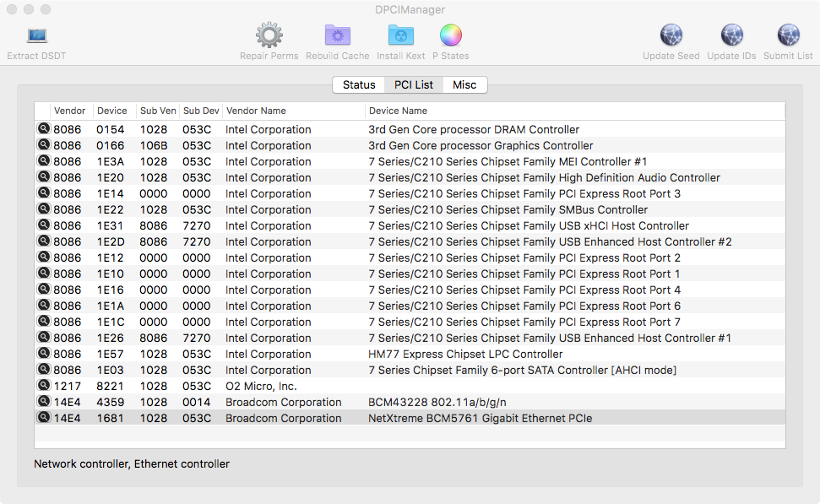Click magnifier icon for SMBus Controller row
The image size is (820, 504).
(44, 209)
